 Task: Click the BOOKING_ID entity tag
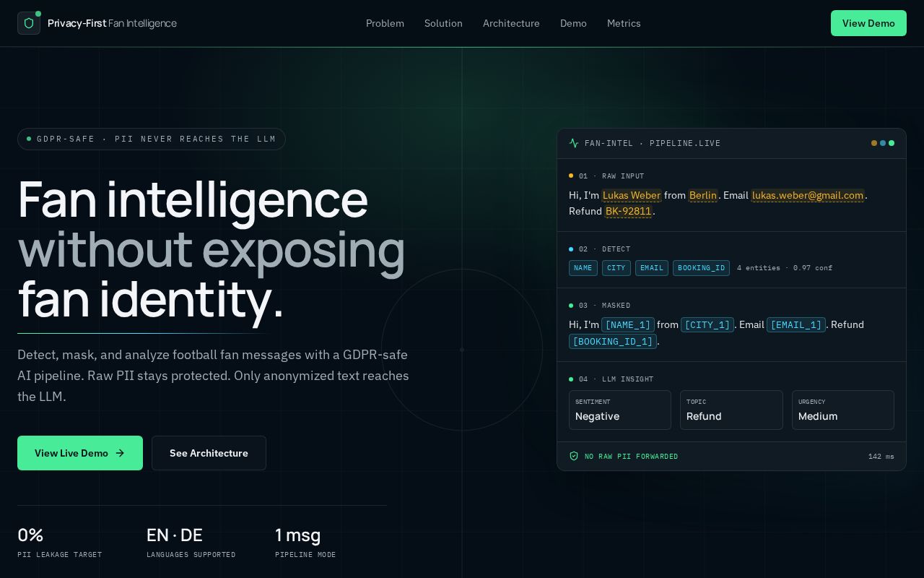(x=701, y=268)
